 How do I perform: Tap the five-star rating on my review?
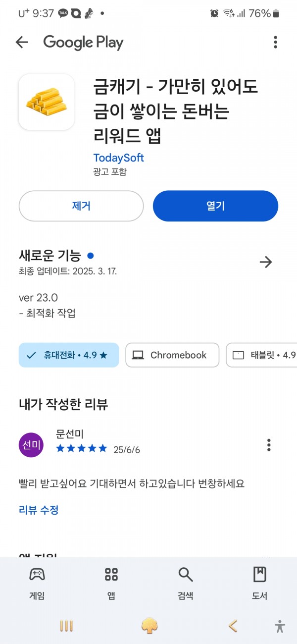point(82,448)
